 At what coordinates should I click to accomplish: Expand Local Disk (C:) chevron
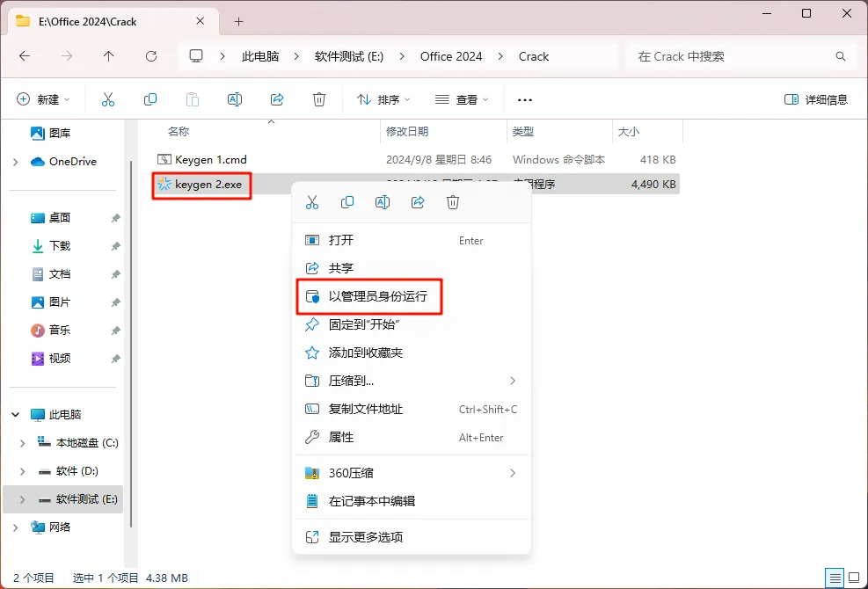pyautogui.click(x=22, y=443)
